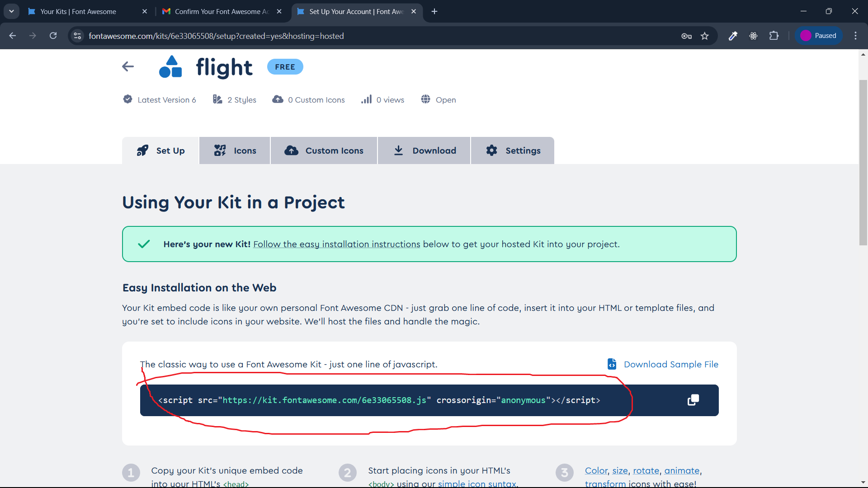Screen dimensions: 868x488
Task: Open the animate customization link
Action: click(682, 470)
